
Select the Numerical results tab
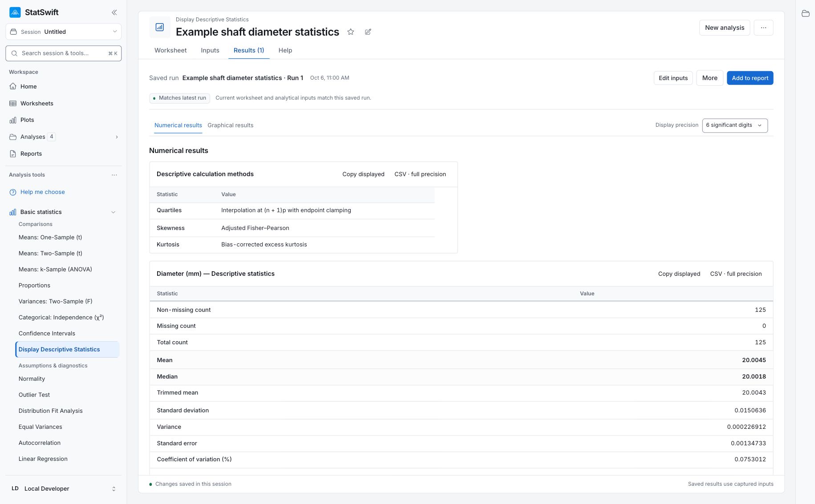[x=178, y=125]
